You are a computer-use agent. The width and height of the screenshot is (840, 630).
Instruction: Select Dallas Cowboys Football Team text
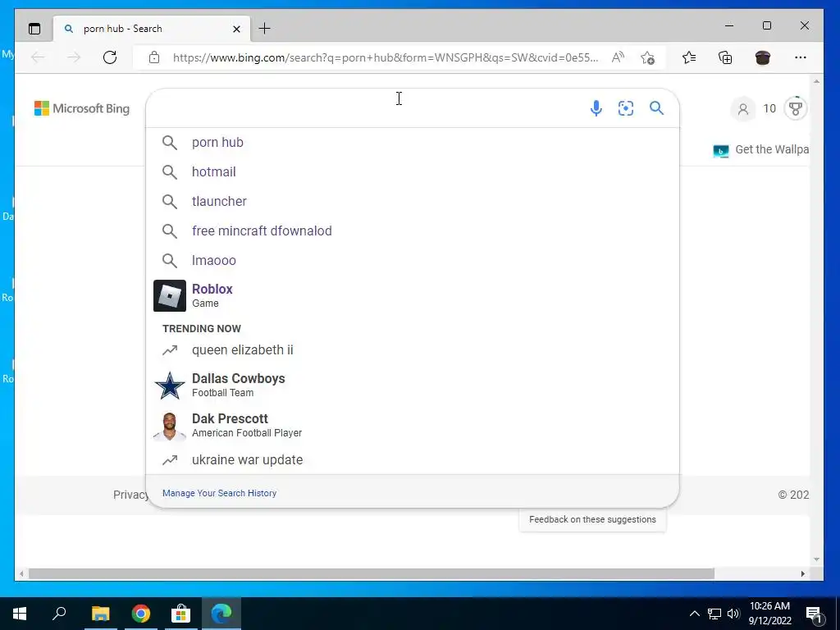click(239, 386)
